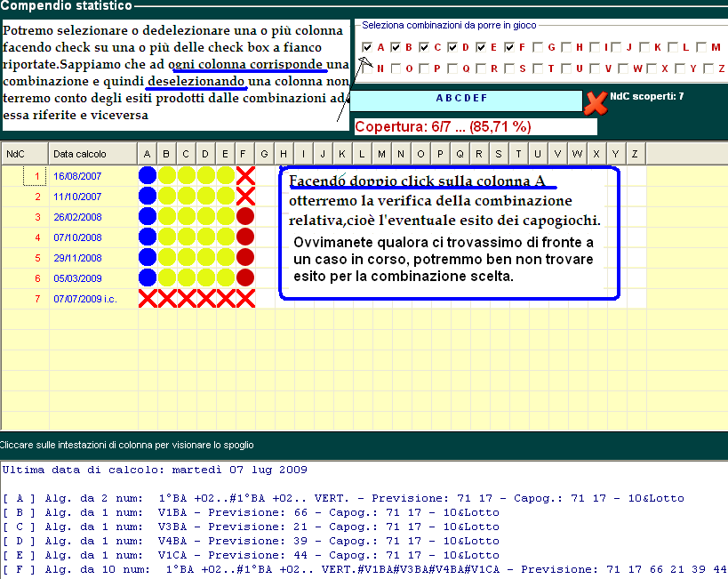728x579 pixels.
Task: Enable combination Z checkbox
Action: pyautogui.click(x=708, y=68)
